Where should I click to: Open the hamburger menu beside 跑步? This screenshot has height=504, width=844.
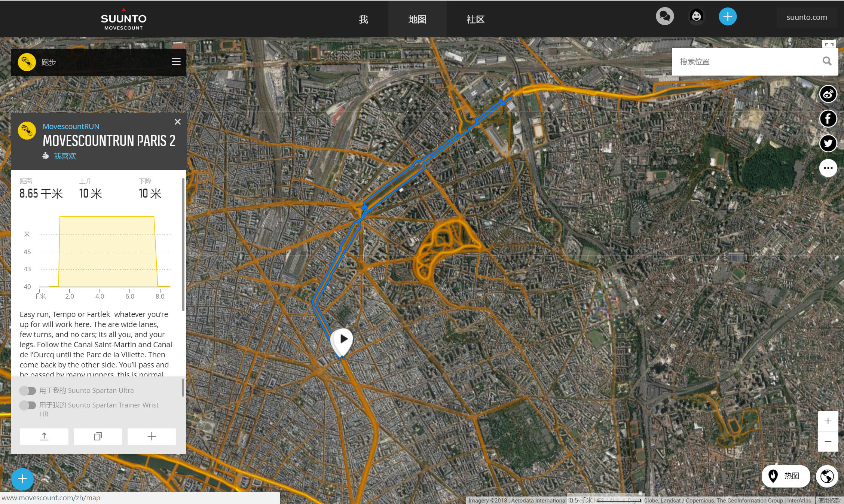click(x=176, y=62)
